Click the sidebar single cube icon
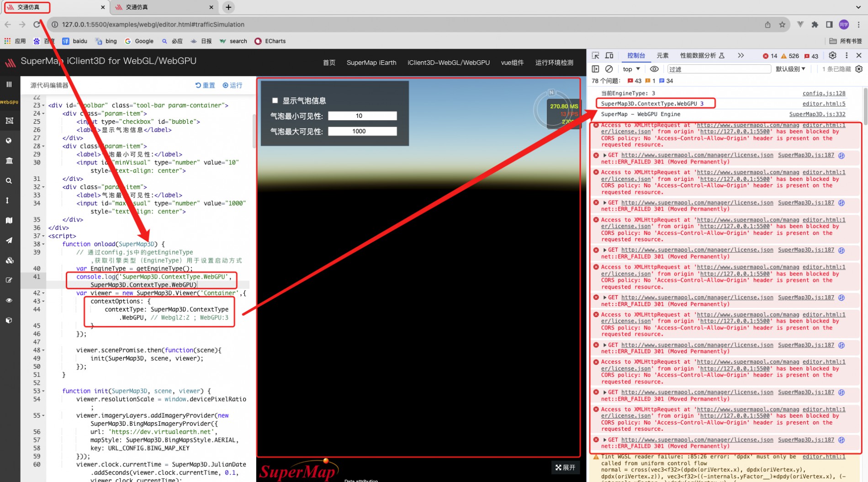The width and height of the screenshot is (868, 482). tap(9, 320)
